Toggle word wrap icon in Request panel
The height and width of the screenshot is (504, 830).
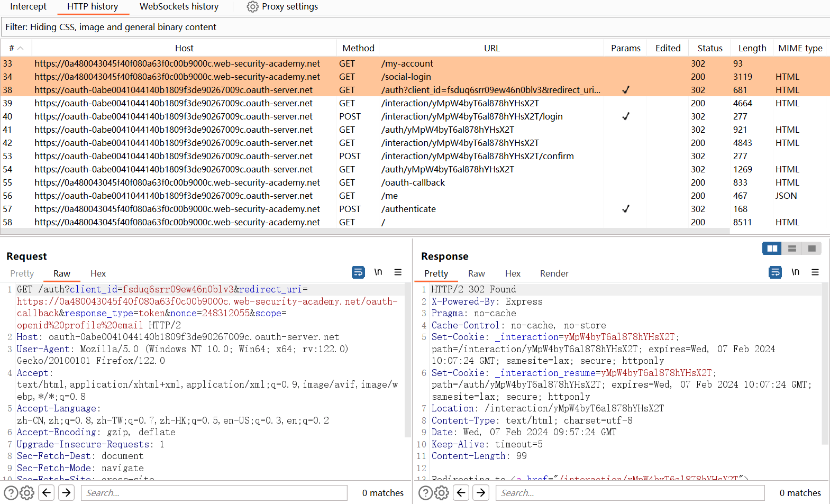[358, 272]
